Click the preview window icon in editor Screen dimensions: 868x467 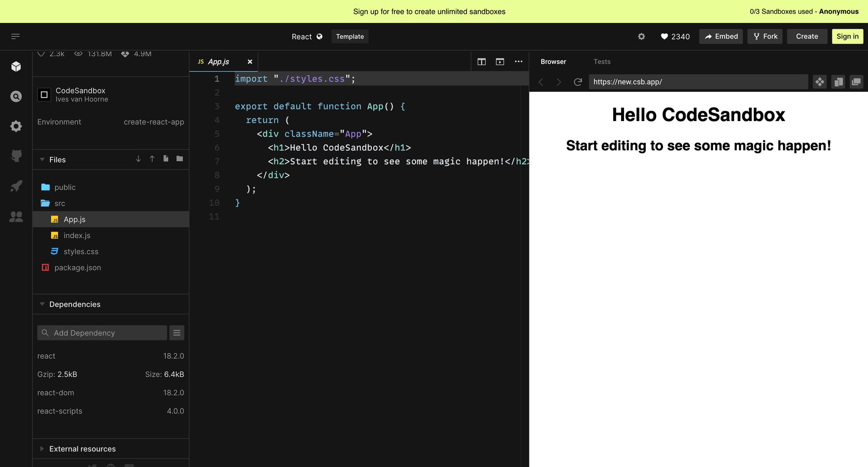pyautogui.click(x=500, y=61)
